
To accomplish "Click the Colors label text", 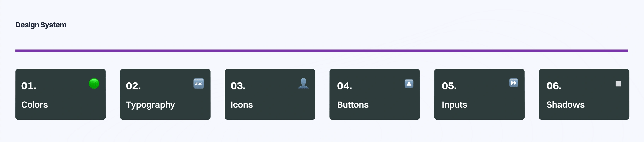I will (x=34, y=105).
